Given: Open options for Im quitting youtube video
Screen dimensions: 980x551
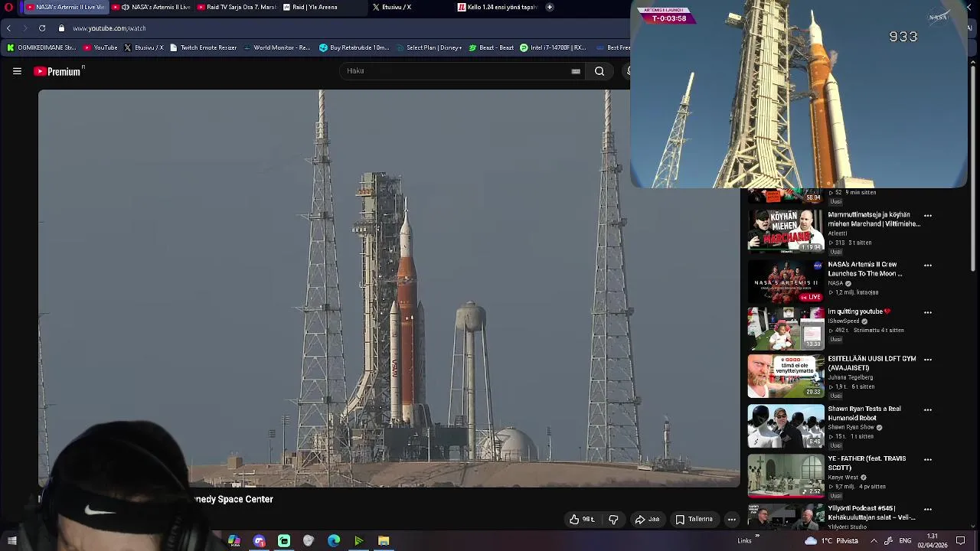Looking at the screenshot, I should click(x=928, y=312).
